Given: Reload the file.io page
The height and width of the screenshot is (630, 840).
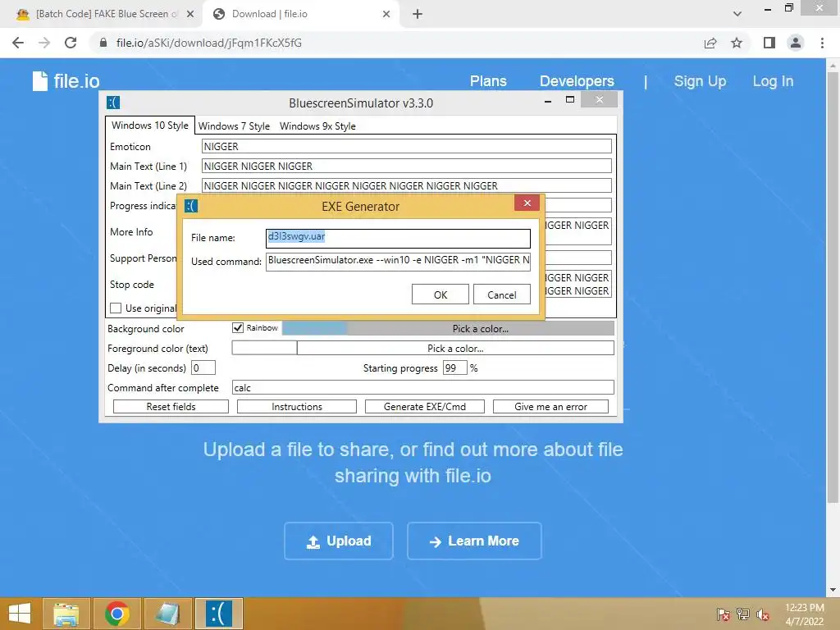Looking at the screenshot, I should (71, 43).
